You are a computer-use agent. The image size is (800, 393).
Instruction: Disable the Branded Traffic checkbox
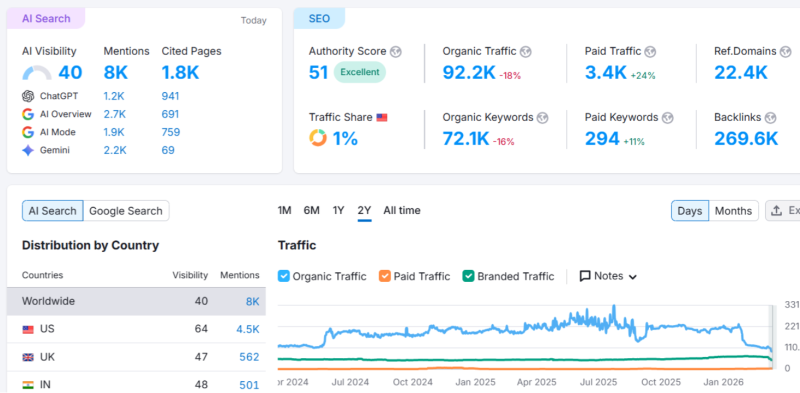[x=468, y=276]
